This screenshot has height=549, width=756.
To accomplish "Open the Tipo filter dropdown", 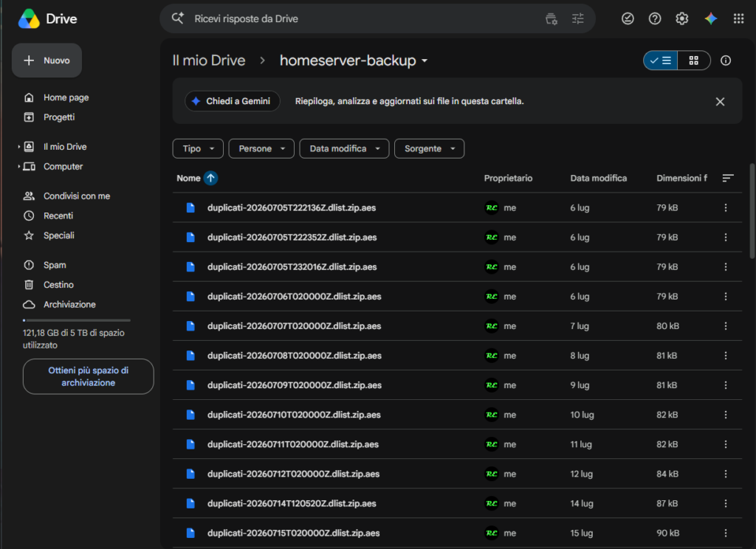I will tap(198, 148).
